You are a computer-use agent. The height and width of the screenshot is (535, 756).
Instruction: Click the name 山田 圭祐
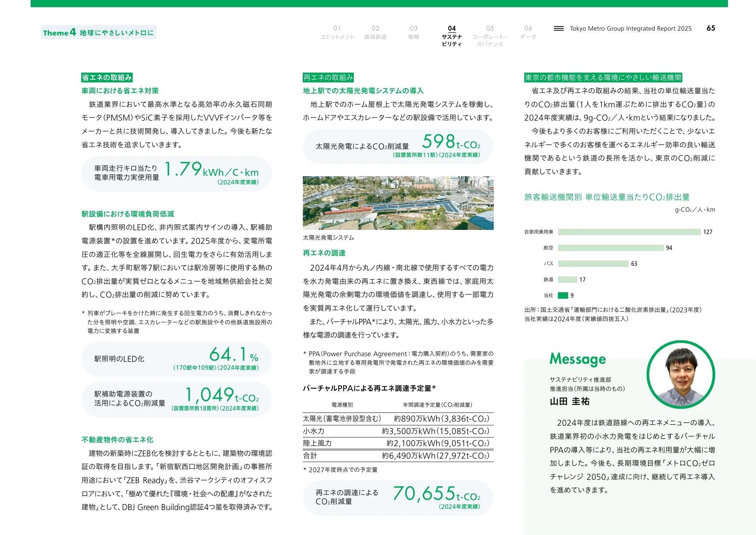pos(570,402)
